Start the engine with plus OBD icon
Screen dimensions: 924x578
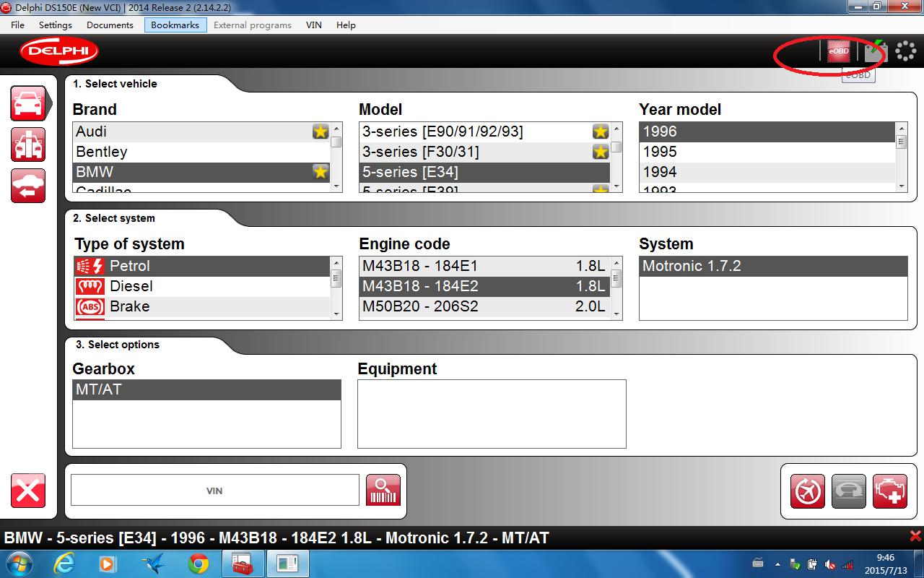coord(890,492)
